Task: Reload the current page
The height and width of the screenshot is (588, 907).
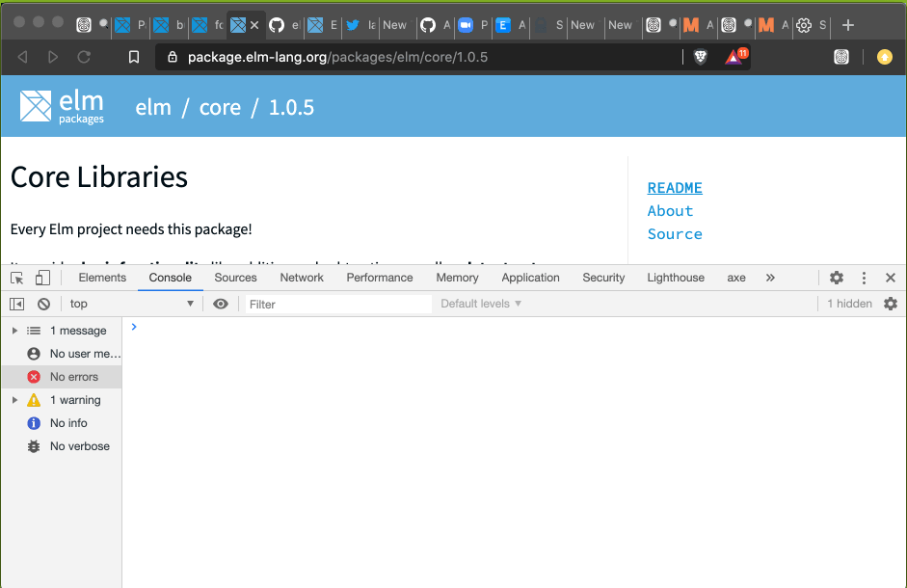Action: 84,57
